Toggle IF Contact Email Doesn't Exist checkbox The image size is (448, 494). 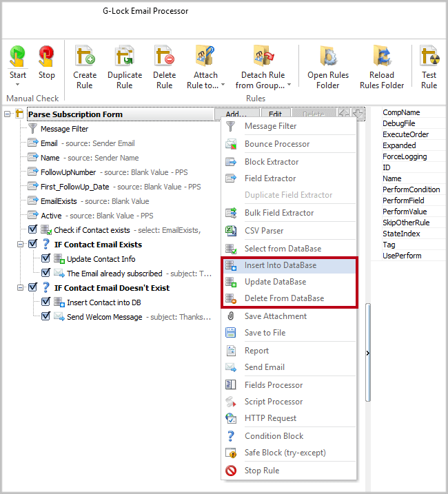click(x=33, y=287)
